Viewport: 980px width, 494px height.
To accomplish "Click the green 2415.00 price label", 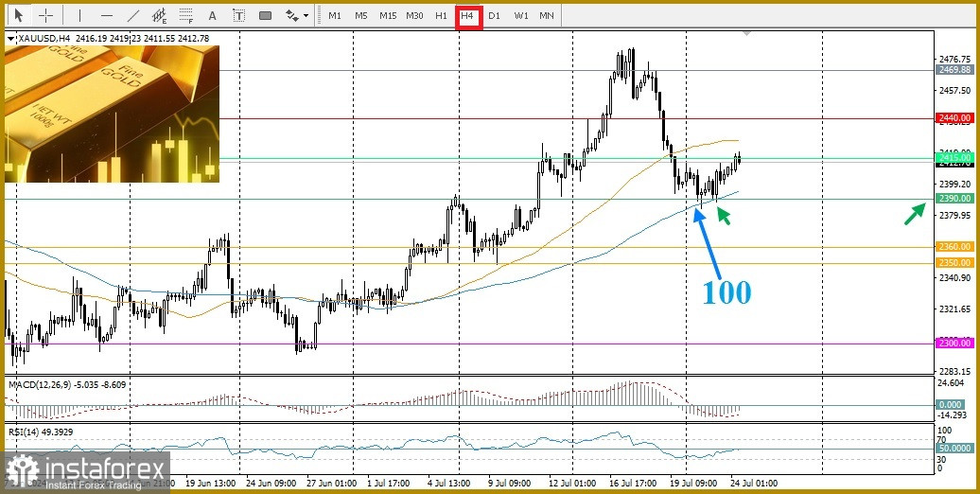I will click(954, 156).
